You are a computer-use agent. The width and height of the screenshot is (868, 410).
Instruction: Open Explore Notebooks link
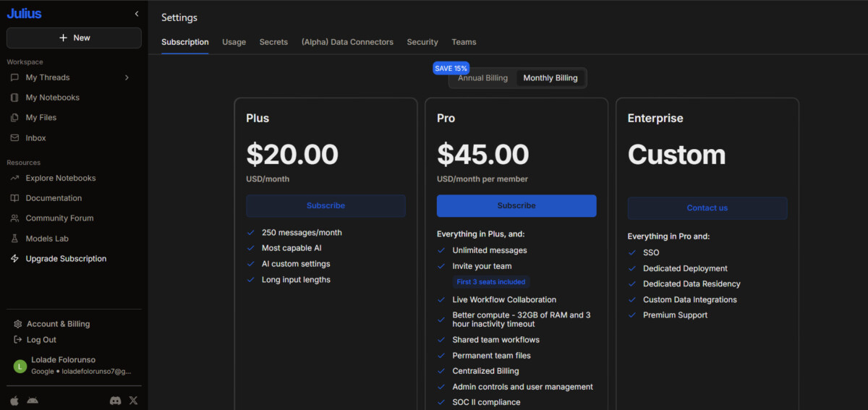click(x=61, y=178)
